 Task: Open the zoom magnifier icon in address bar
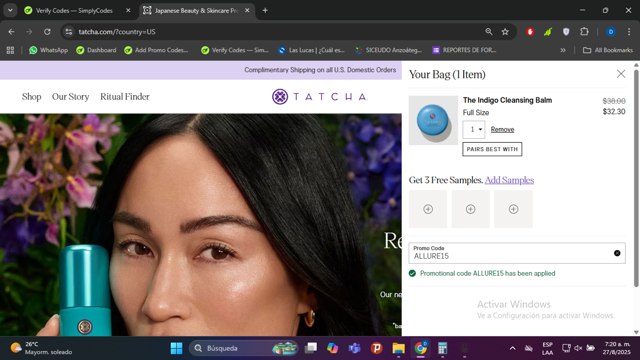point(489,31)
